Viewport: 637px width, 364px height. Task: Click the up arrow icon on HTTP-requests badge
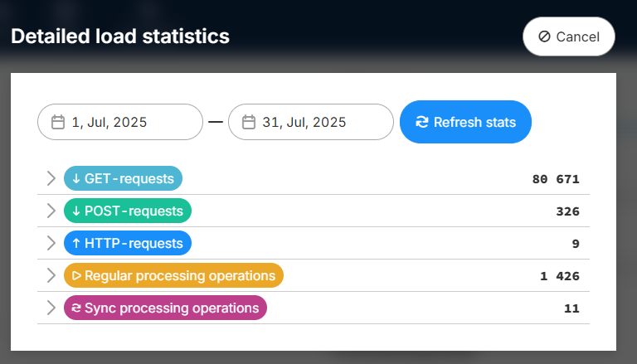[76, 243]
